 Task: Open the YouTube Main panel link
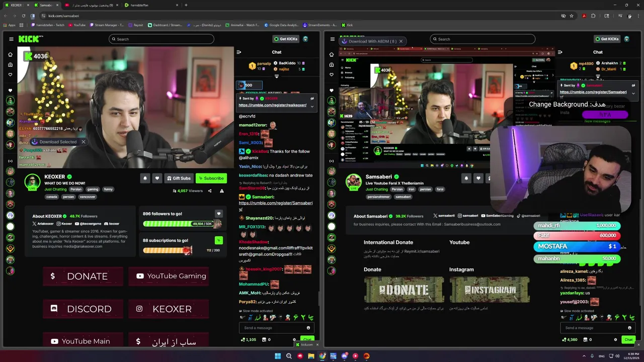(x=83, y=341)
